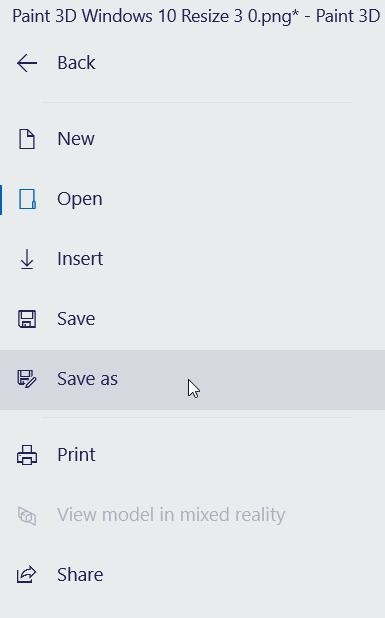Image resolution: width=385 pixels, height=618 pixels.
Task: Click the New blank page icon
Action: 27,139
